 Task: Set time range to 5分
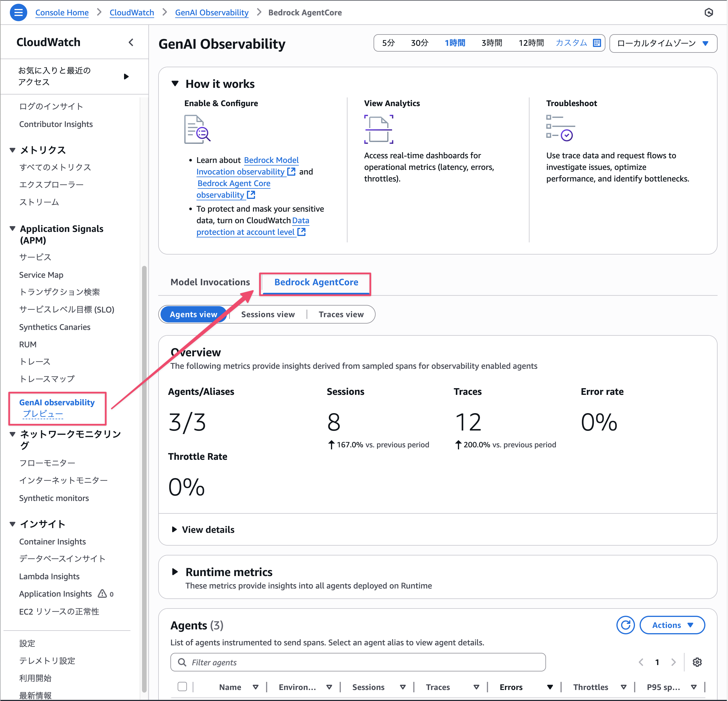point(388,43)
